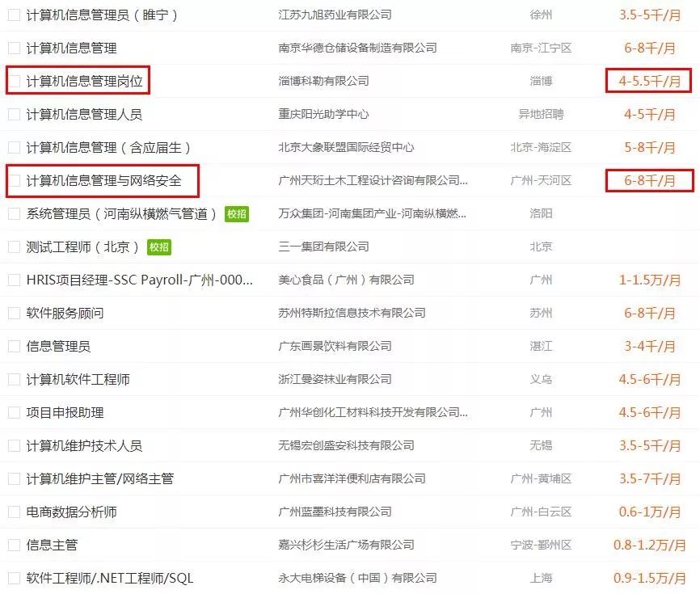Check the 项目申报助理 checkbox
Image resolution: width=700 pixels, height=594 pixels.
click(15, 412)
